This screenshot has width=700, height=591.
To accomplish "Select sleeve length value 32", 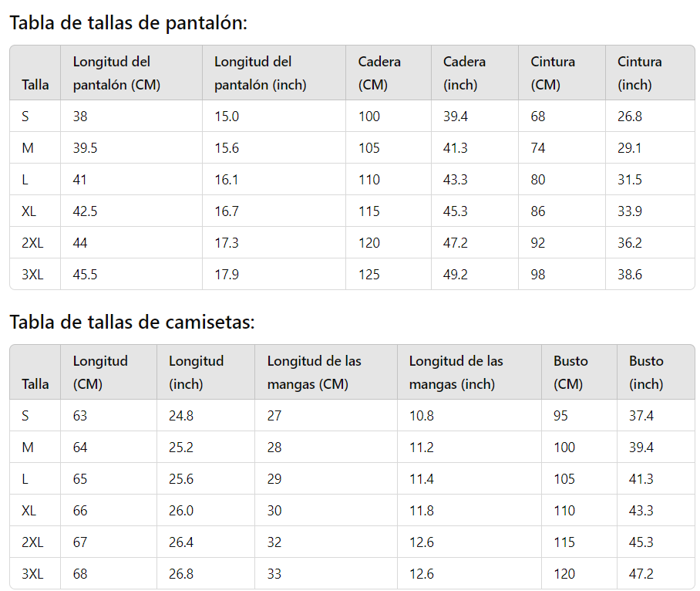I will pos(274,542).
